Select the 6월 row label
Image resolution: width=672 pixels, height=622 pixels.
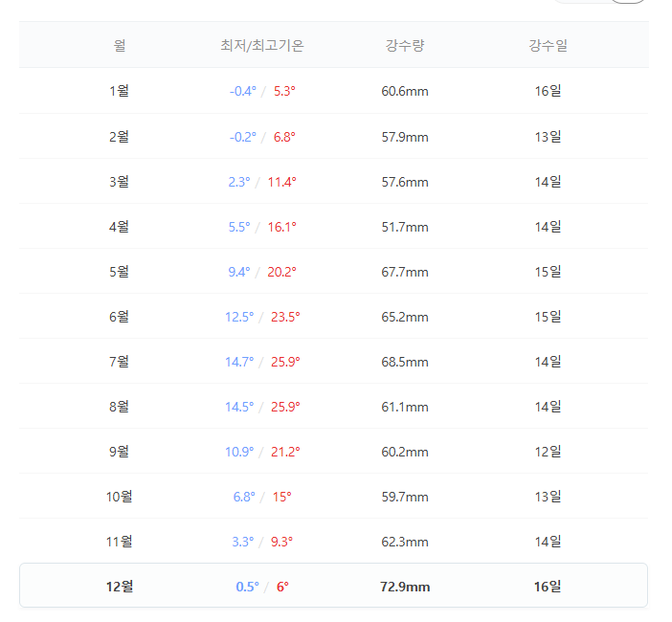[119, 317]
